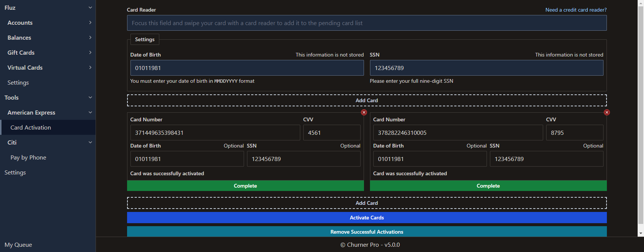Click the top dashed Add Card button
Image resolution: width=644 pixels, height=252 pixels.
point(367,100)
